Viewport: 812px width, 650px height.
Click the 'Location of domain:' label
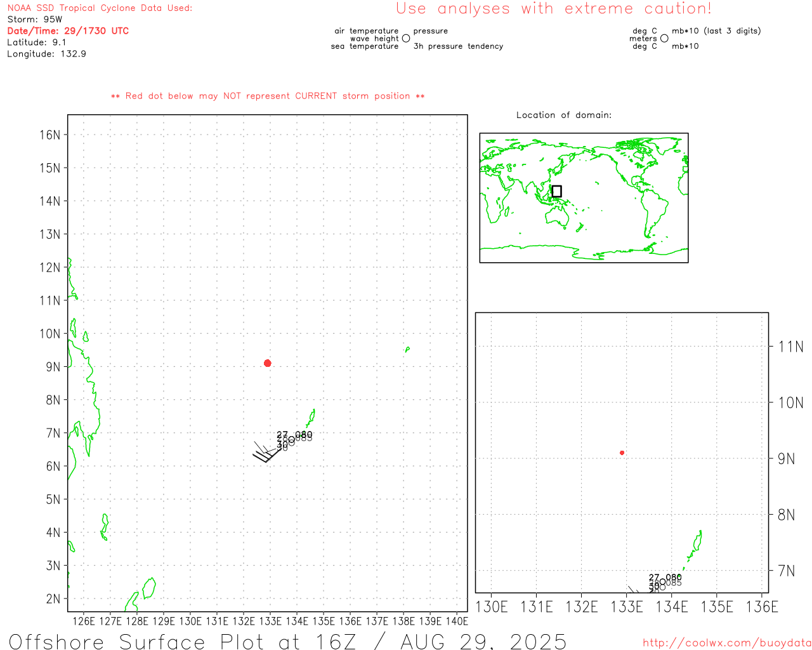pos(564,115)
